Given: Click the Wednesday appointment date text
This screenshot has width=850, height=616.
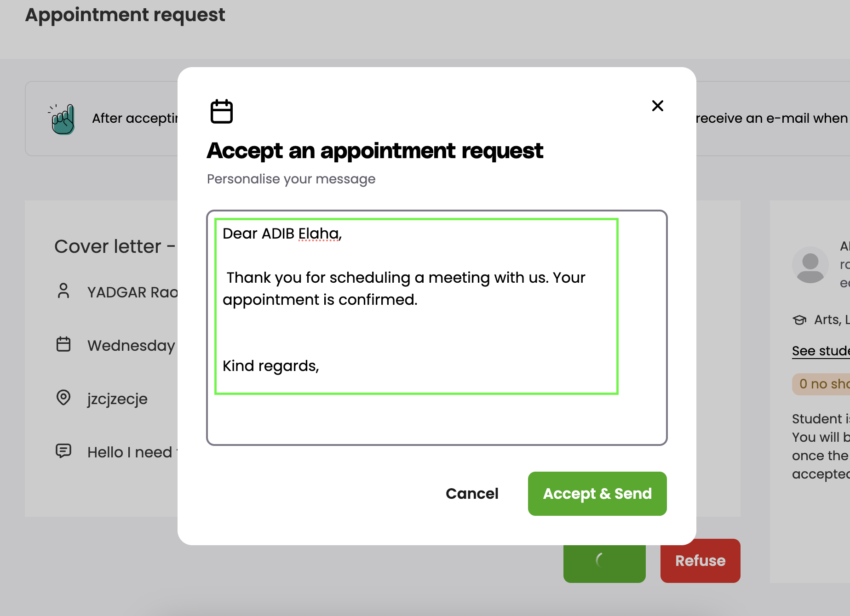Looking at the screenshot, I should tap(132, 345).
